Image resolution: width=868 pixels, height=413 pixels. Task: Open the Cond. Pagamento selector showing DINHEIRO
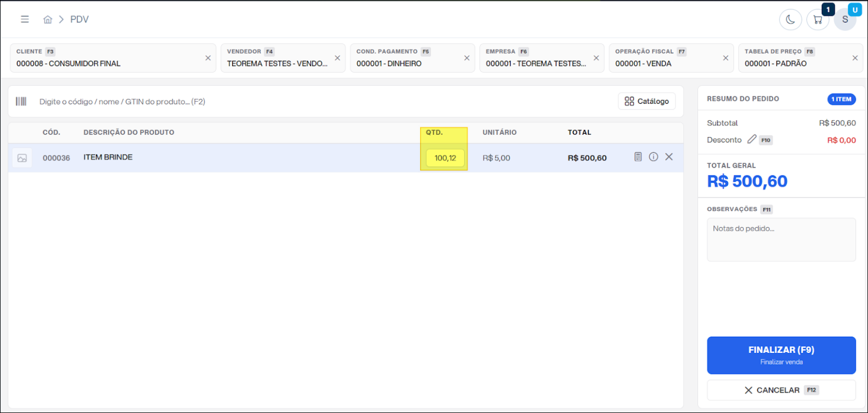coord(413,58)
